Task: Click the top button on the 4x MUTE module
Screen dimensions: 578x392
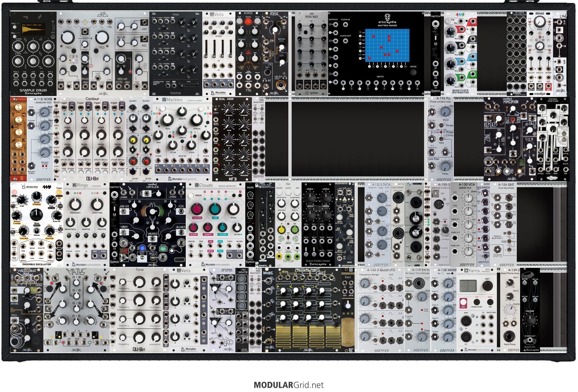Action: (x=242, y=279)
